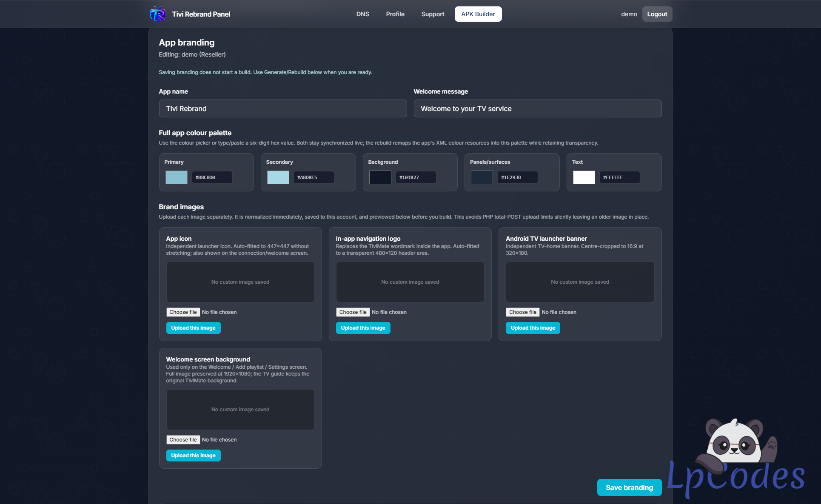This screenshot has width=821, height=504.
Task: Click the demo username in the header
Action: click(x=629, y=14)
